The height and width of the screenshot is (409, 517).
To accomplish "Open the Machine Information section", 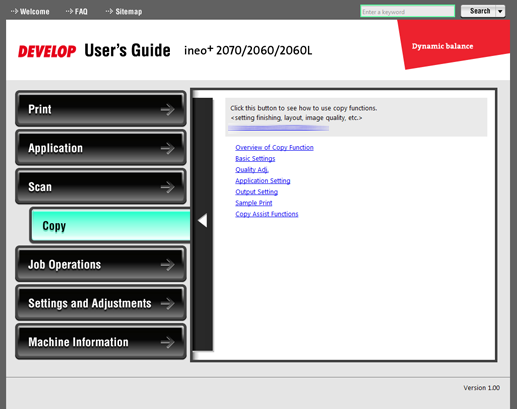I will [101, 342].
